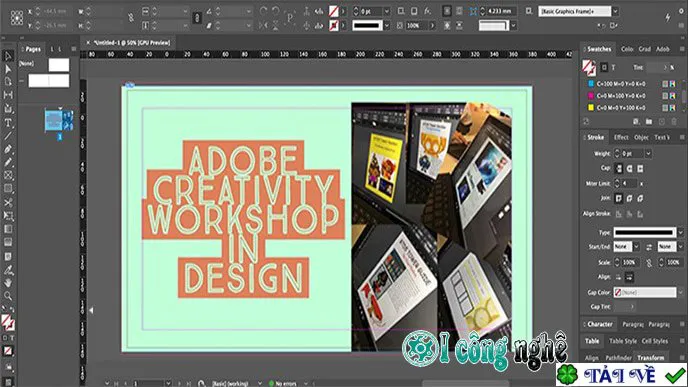Select the Direct Selection tool

click(8, 69)
